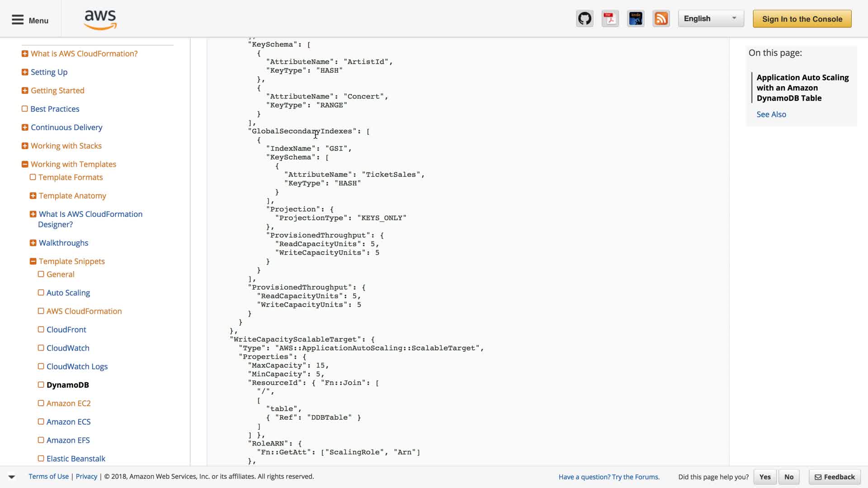Click the envelope Feedback icon button
The height and width of the screenshot is (488, 868).
pyautogui.click(x=835, y=477)
